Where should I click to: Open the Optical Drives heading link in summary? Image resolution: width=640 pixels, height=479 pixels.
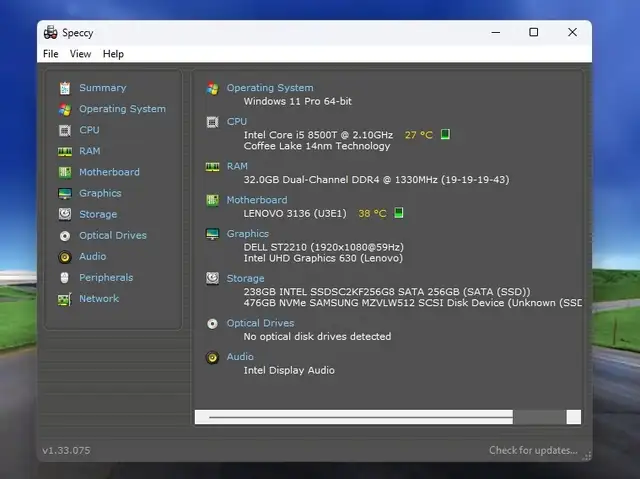click(260, 323)
